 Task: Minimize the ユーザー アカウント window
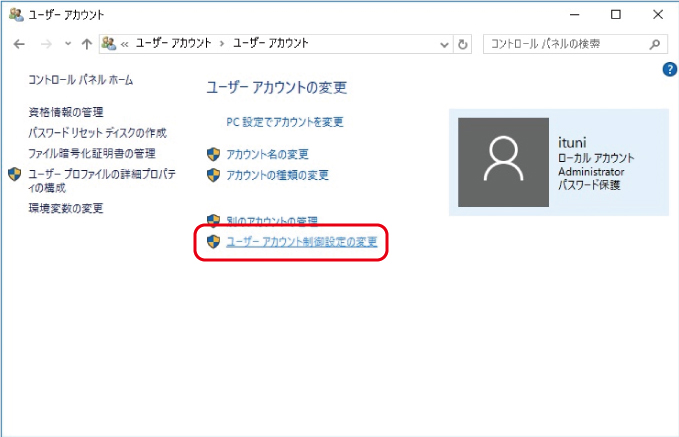[x=574, y=15]
